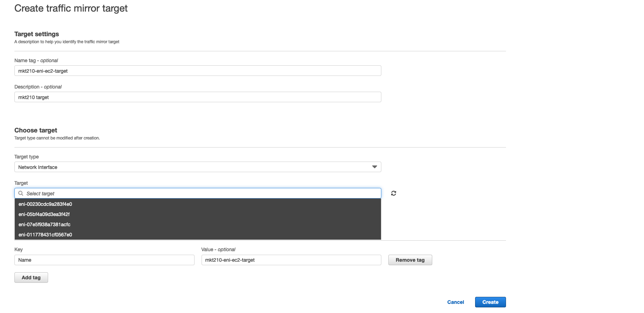Image resolution: width=644 pixels, height=313 pixels.
Task: Focus the Name tag input field
Action: (198, 71)
